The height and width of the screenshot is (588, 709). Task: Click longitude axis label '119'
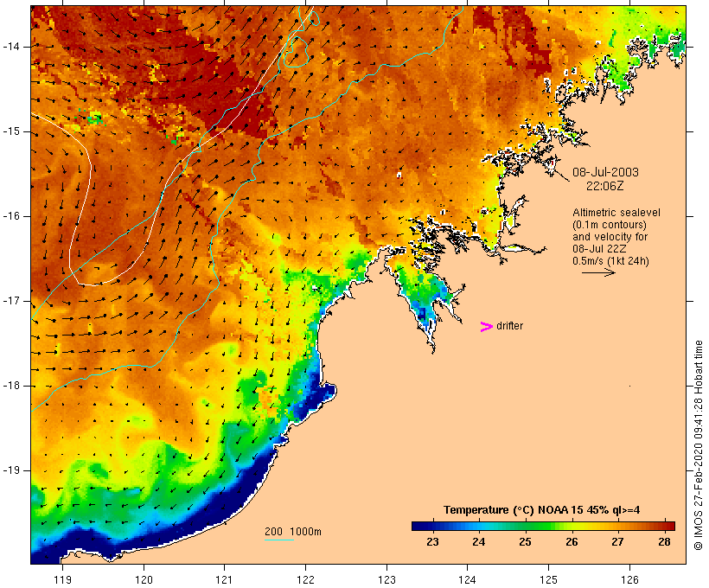click(62, 579)
